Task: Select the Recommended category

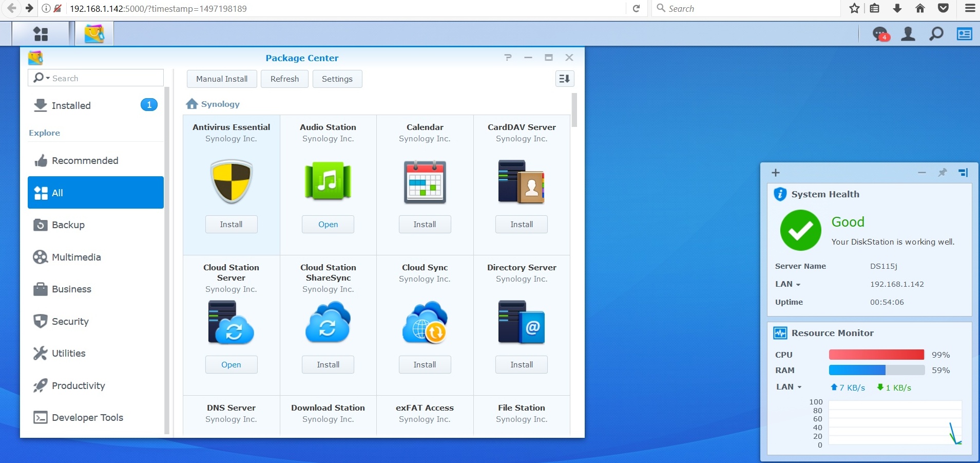Action: click(x=95, y=161)
